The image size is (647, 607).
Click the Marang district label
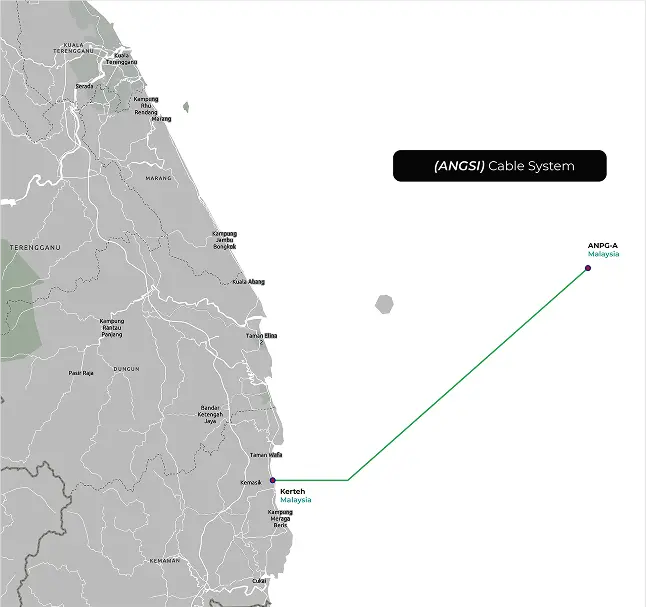pyautogui.click(x=158, y=177)
